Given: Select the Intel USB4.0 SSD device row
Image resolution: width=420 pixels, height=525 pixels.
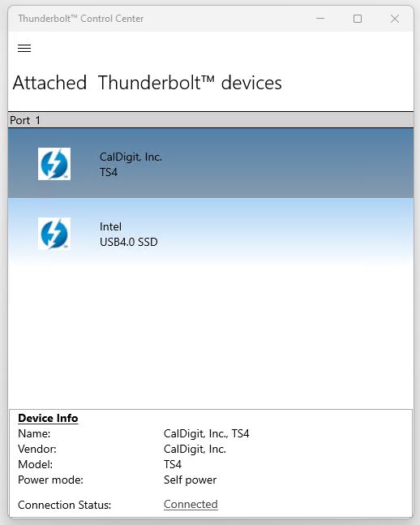Looking at the screenshot, I should point(211,233).
